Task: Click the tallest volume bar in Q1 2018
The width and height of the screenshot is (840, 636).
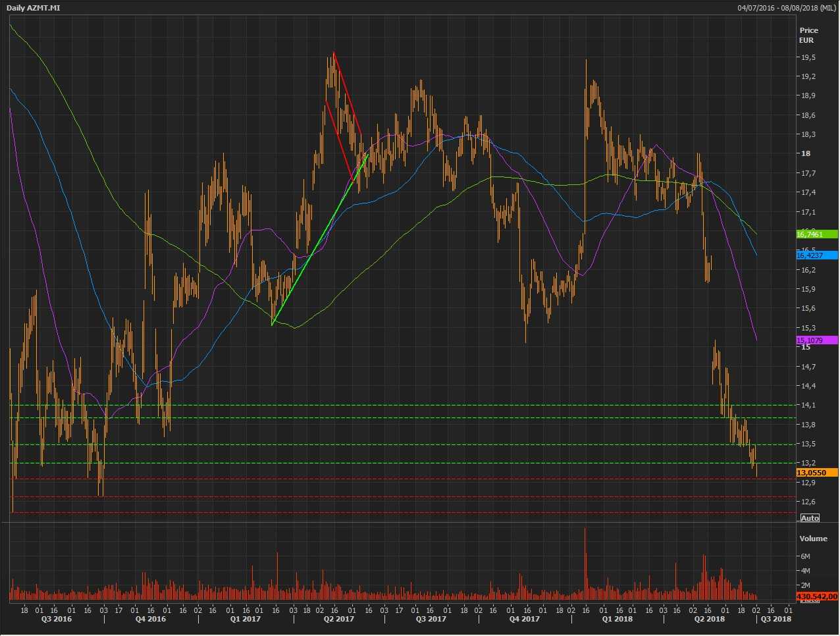Action: (585, 560)
